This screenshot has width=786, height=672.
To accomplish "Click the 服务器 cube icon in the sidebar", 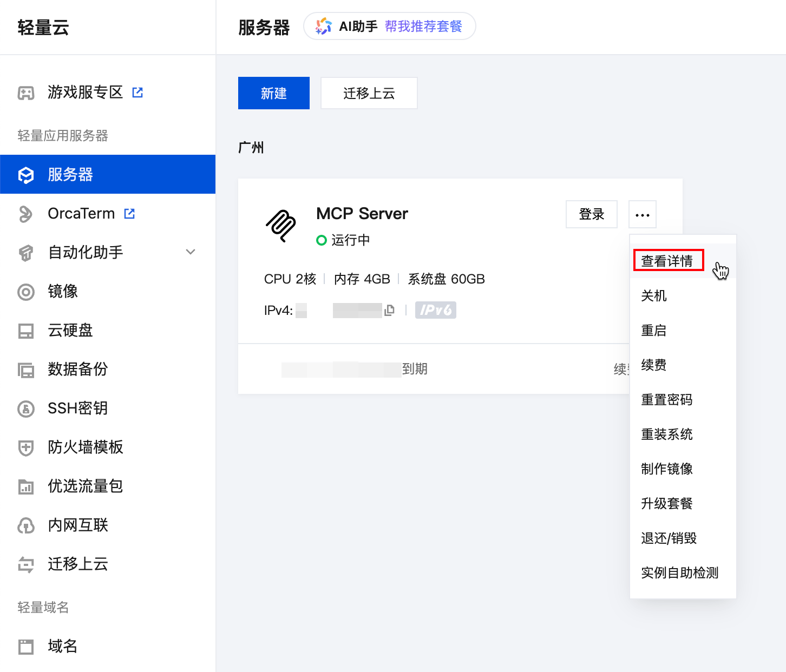I will [x=26, y=175].
